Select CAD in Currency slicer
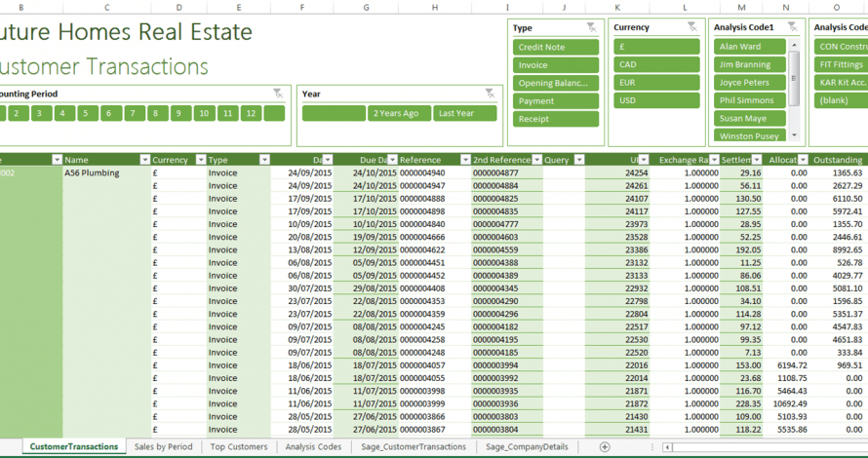The width and height of the screenshot is (868, 458). (x=656, y=64)
